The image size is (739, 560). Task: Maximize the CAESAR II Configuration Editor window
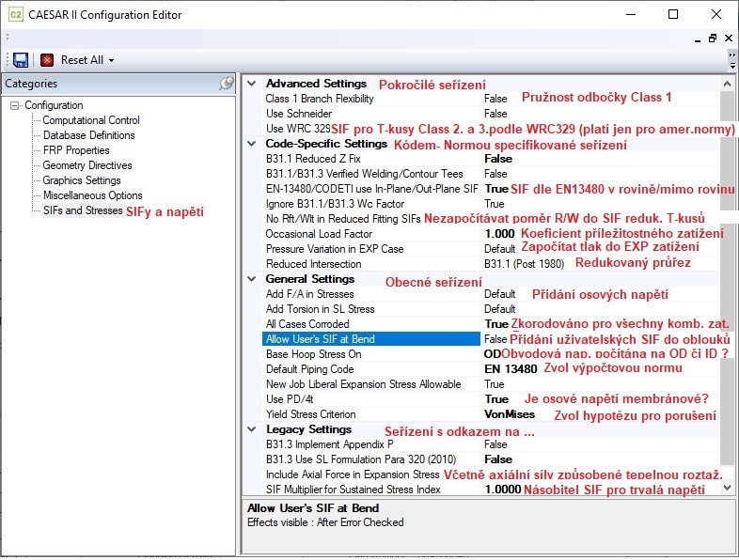coord(673,14)
